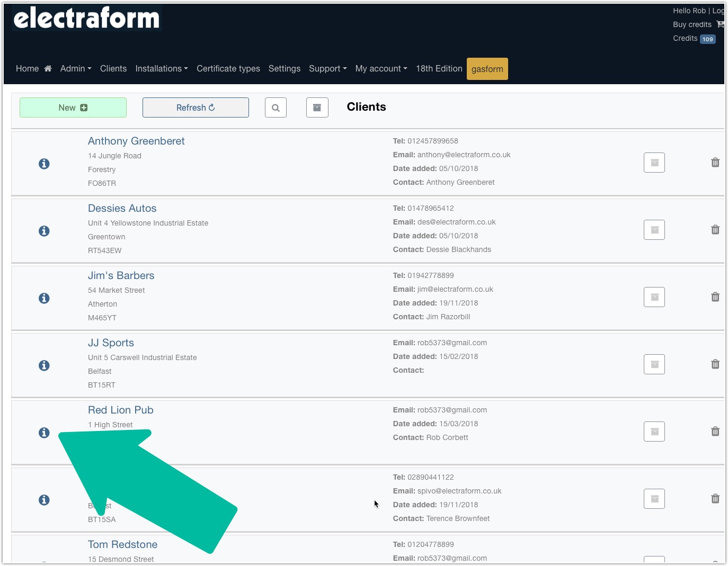
Task: Select address 54 Market Street
Action: coord(117,290)
